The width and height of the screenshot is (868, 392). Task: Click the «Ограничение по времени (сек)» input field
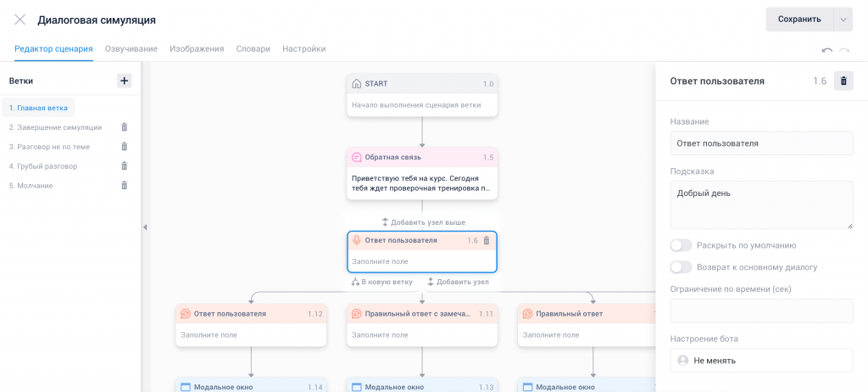point(761,311)
